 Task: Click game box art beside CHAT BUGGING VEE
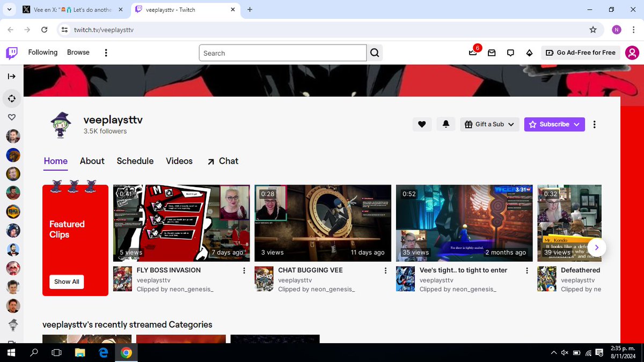tap(264, 279)
